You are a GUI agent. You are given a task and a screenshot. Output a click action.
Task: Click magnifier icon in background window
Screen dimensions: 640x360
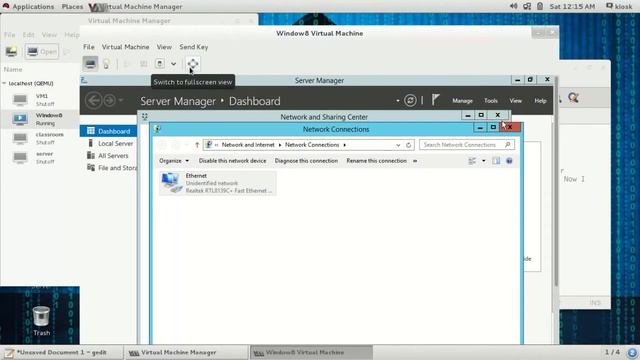[x=573, y=98]
